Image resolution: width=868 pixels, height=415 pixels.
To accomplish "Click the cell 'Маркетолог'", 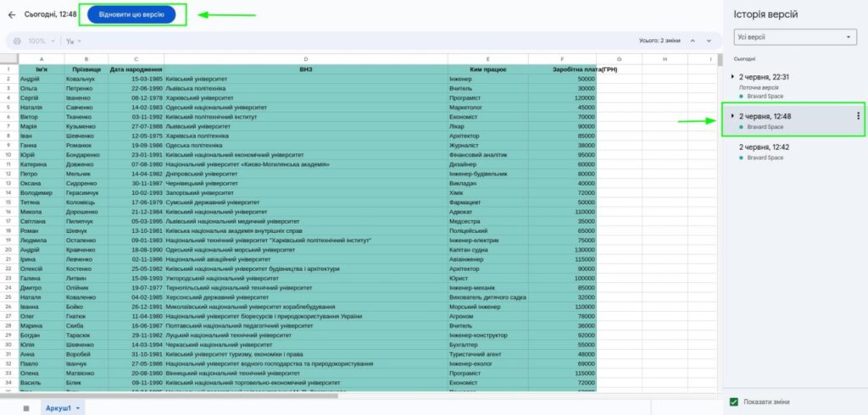I will [487, 108].
